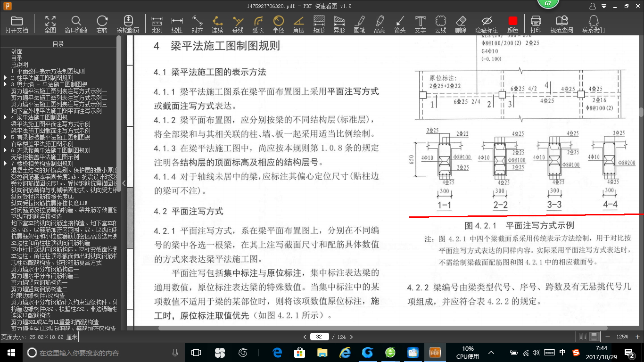644x362 pixels.
Task: Select the 箭头 arrow annotation tool
Action: (x=400, y=24)
